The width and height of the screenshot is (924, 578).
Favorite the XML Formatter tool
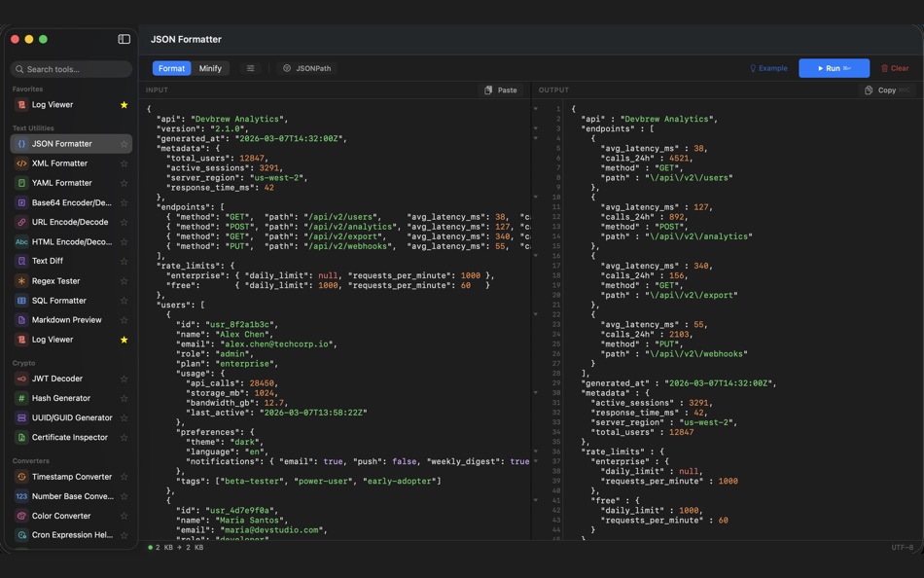coord(124,163)
